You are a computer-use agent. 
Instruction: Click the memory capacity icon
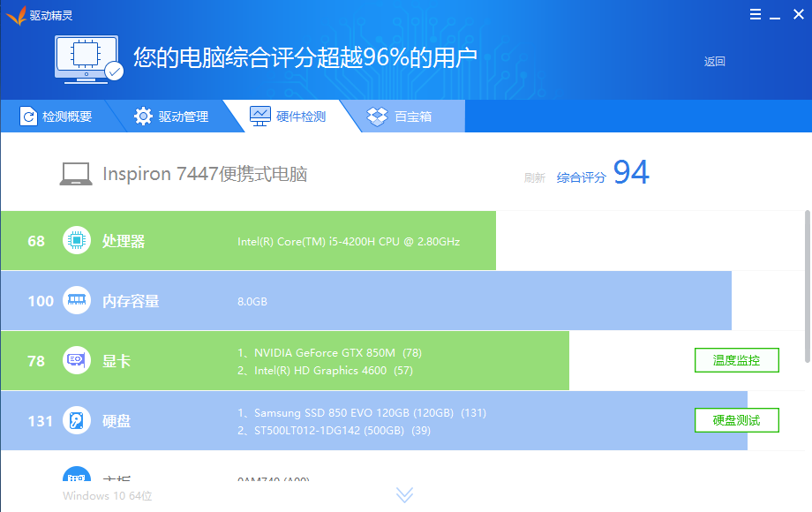(77, 301)
